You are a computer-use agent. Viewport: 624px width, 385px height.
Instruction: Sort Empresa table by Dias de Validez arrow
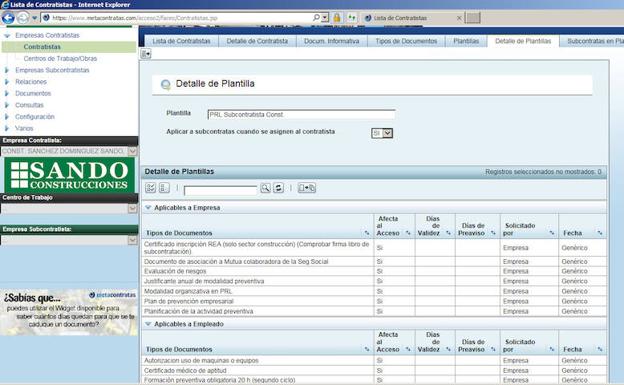[448, 233]
